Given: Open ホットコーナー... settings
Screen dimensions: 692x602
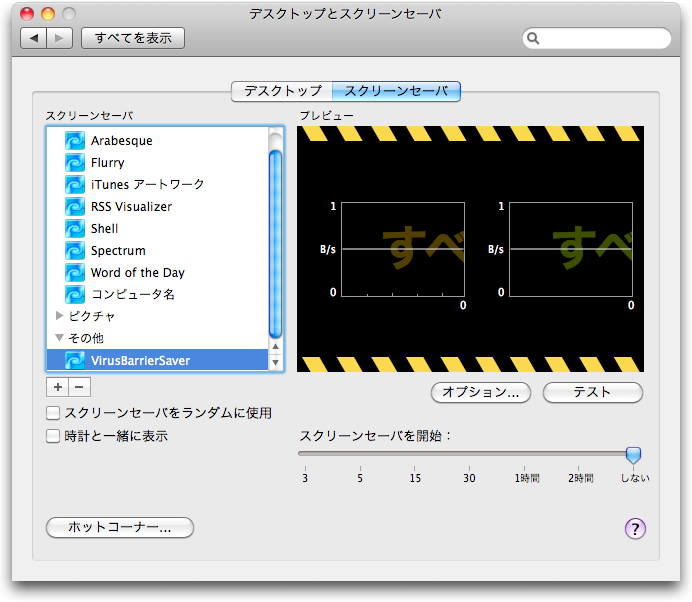Looking at the screenshot, I should [120, 527].
